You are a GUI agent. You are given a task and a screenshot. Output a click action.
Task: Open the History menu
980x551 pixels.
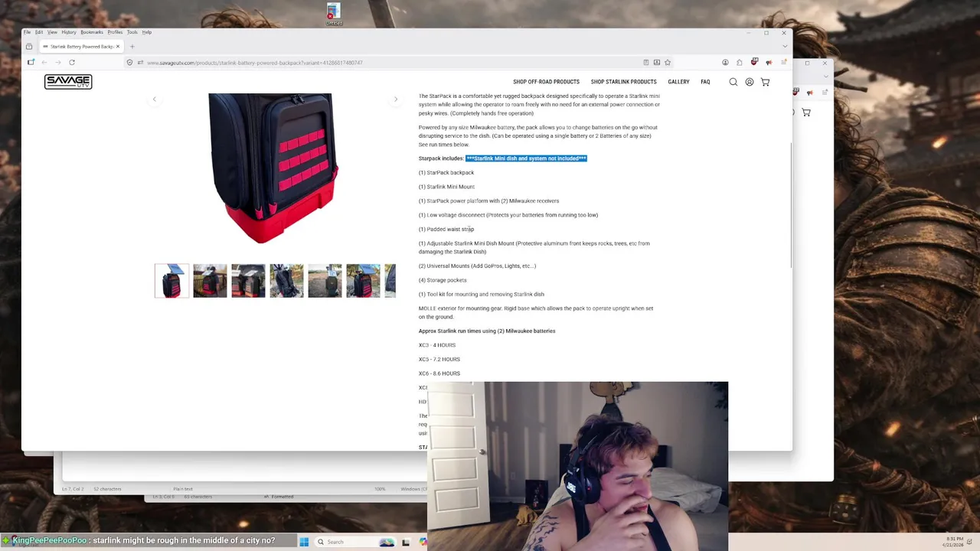[69, 32]
